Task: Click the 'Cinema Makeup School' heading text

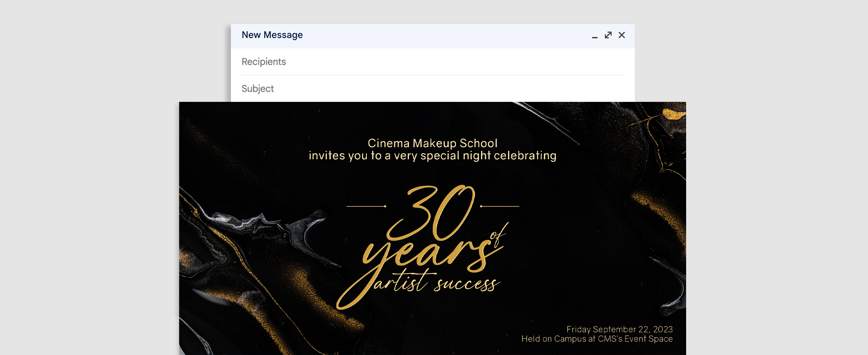Action: click(x=432, y=143)
